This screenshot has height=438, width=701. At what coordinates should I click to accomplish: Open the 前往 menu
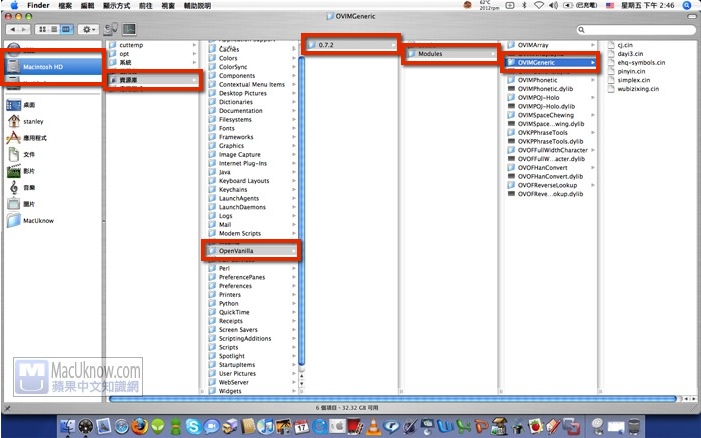[146, 6]
